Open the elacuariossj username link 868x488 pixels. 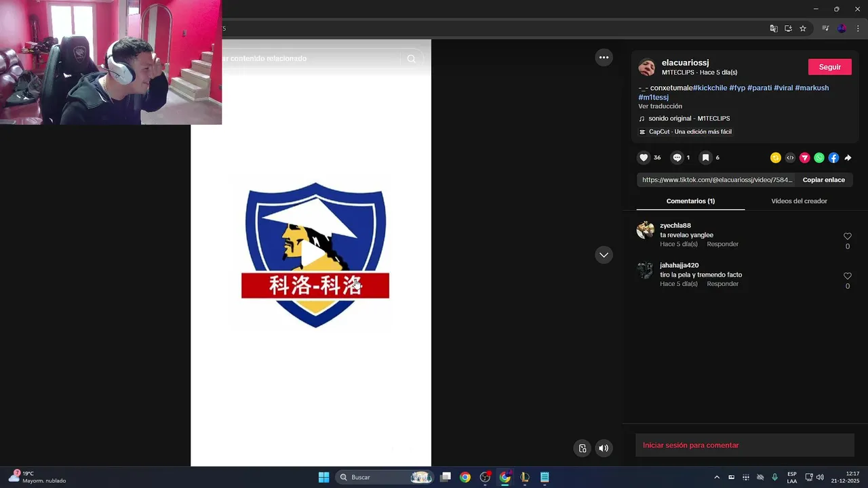(x=685, y=62)
